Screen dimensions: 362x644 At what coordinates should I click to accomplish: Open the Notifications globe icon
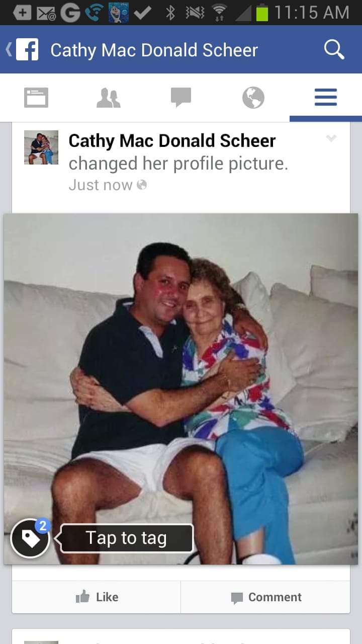point(253,98)
